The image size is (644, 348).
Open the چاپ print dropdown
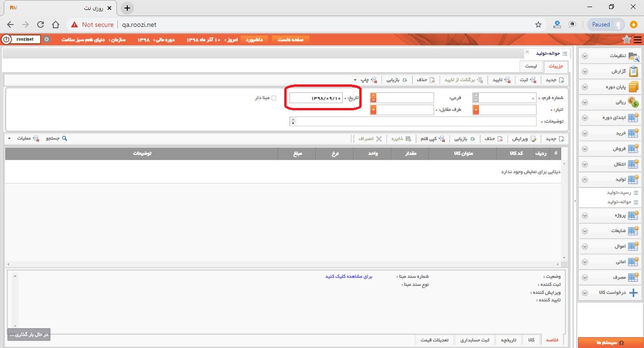click(x=366, y=80)
